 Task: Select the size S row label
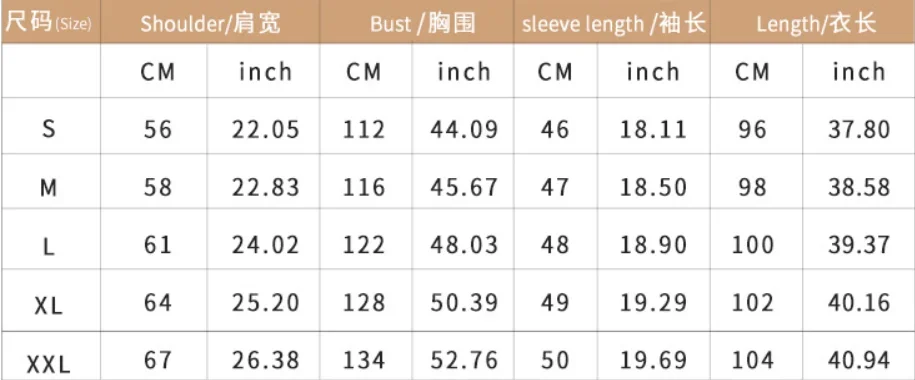pos(50,128)
